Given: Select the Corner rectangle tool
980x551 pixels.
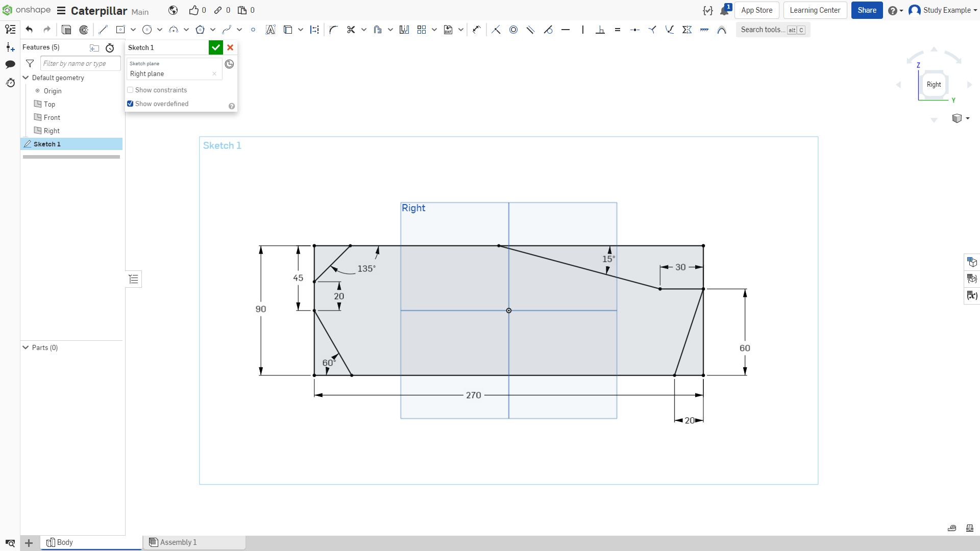Looking at the screenshot, I should click(120, 30).
